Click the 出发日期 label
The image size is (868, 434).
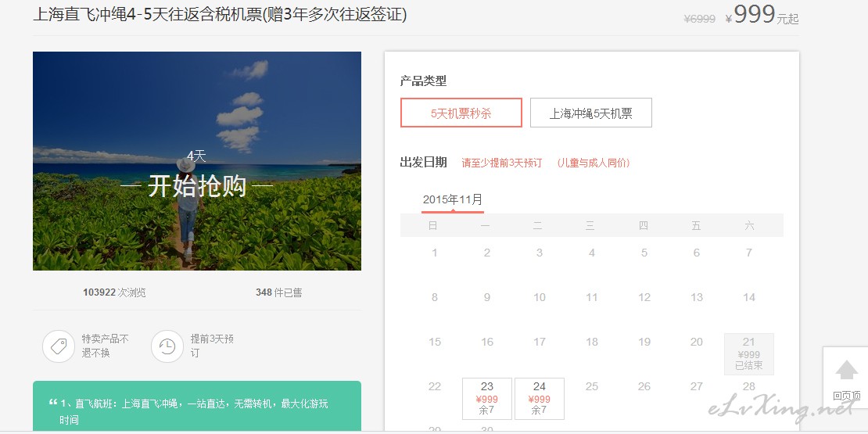click(424, 162)
